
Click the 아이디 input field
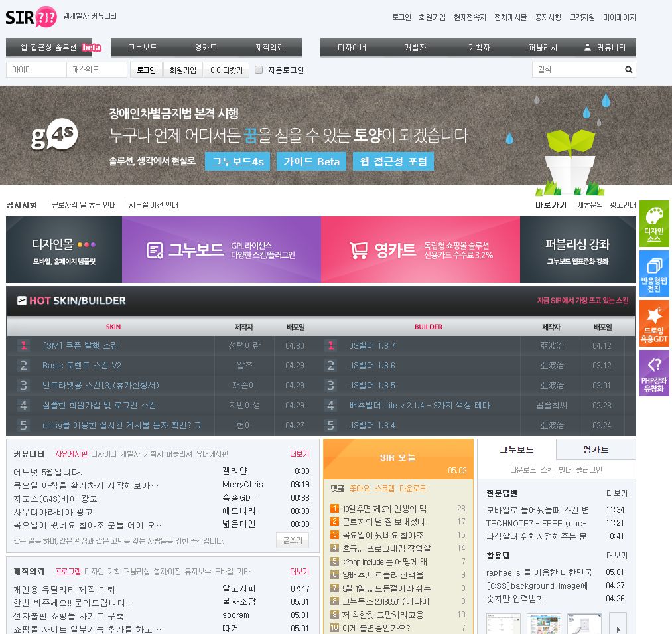click(36, 70)
